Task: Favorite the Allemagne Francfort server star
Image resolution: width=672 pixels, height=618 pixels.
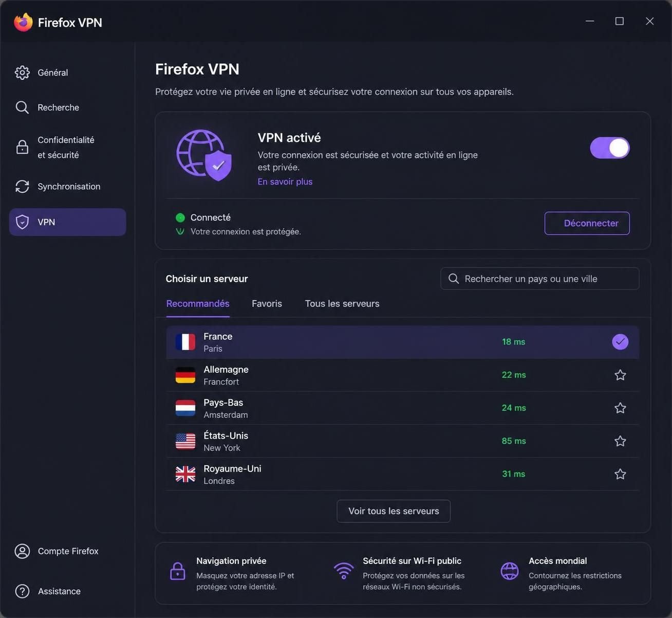Action: pos(620,375)
